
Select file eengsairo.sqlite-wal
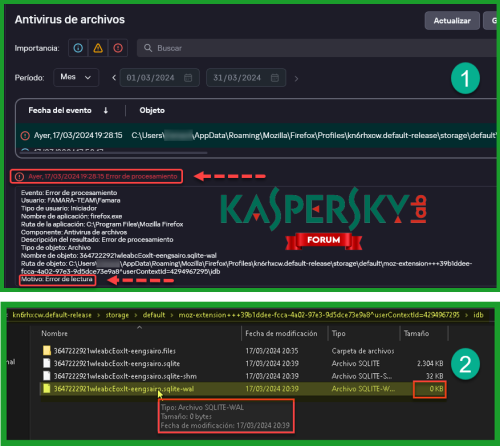pos(124,389)
